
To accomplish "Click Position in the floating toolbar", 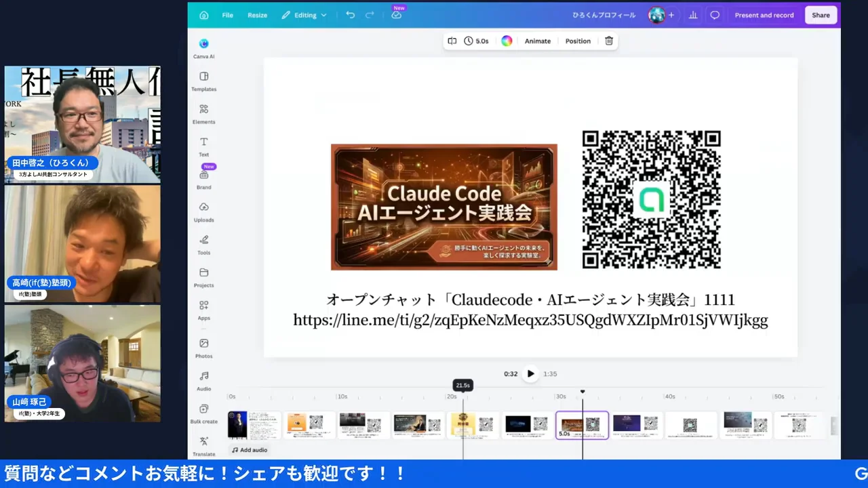I will (x=578, y=41).
